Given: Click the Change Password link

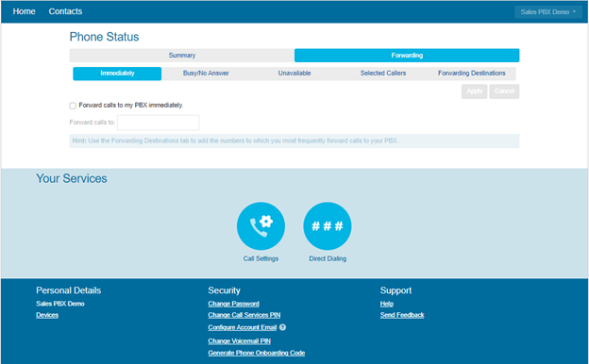Looking at the screenshot, I should coord(234,304).
